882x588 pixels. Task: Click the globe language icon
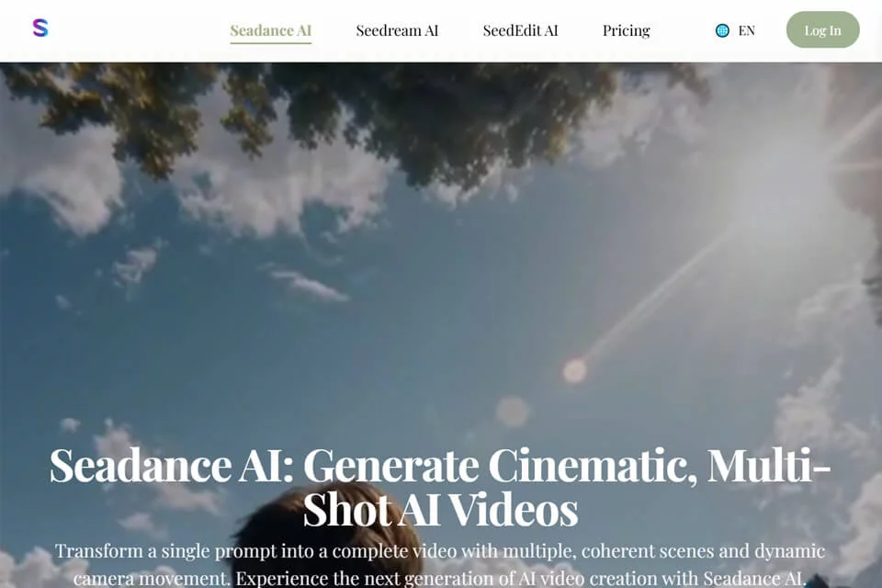click(x=722, y=30)
